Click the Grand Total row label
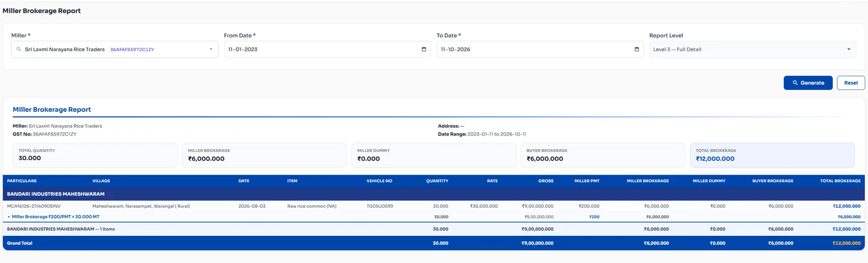The width and height of the screenshot is (868, 263). pyautogui.click(x=20, y=243)
